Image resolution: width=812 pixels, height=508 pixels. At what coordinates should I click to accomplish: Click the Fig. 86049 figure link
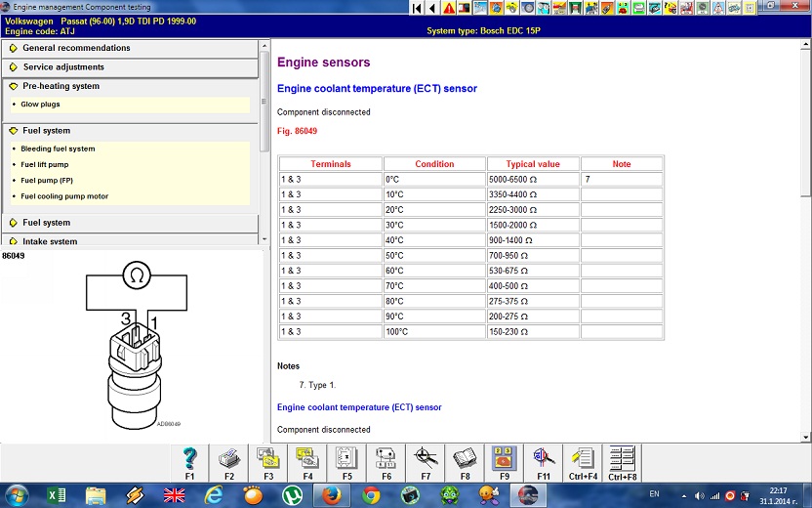click(x=297, y=131)
